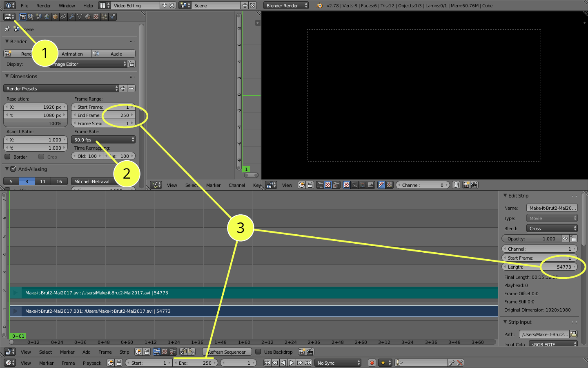Delete the Video Editing screen layout (X icon)

tap(172, 5)
